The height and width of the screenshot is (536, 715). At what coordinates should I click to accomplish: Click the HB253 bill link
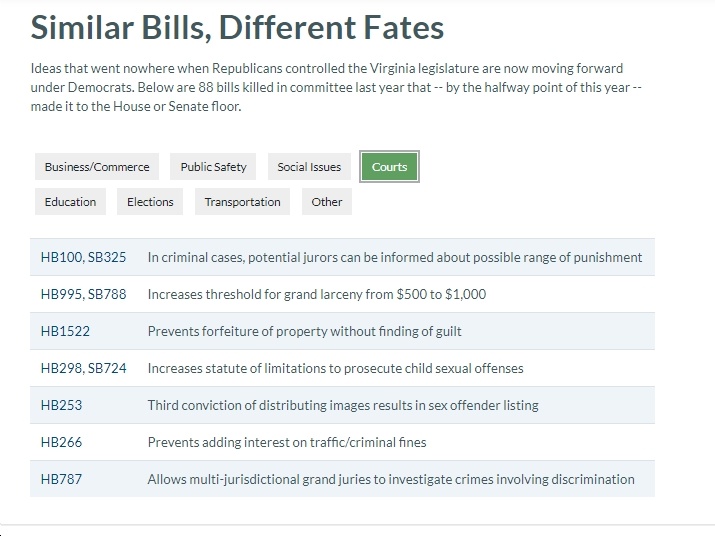pyautogui.click(x=61, y=405)
